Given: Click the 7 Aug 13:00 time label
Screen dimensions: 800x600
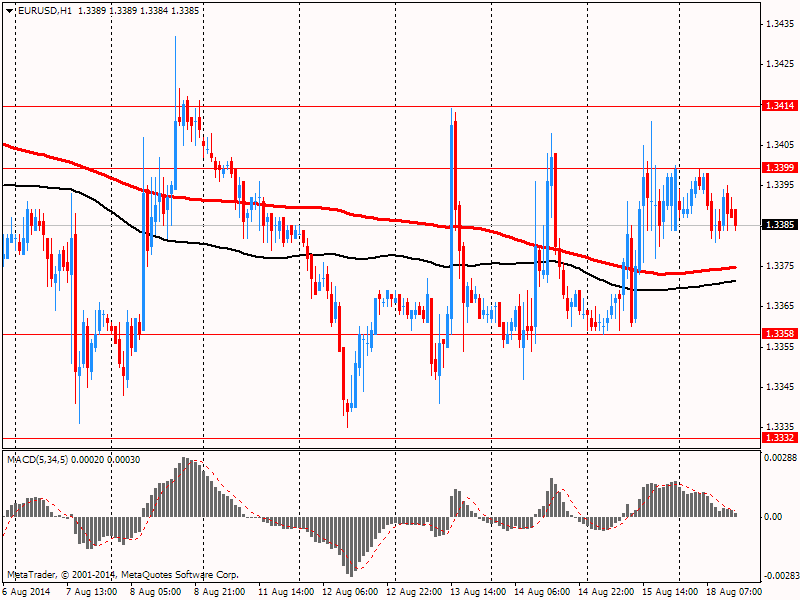Looking at the screenshot, I should 92,592.
